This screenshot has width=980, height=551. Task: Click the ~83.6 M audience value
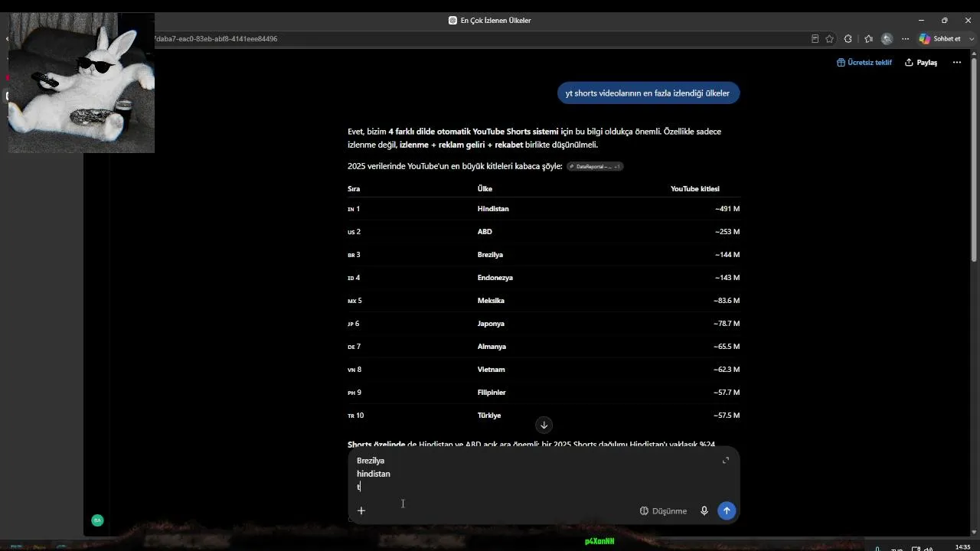pyautogui.click(x=727, y=301)
